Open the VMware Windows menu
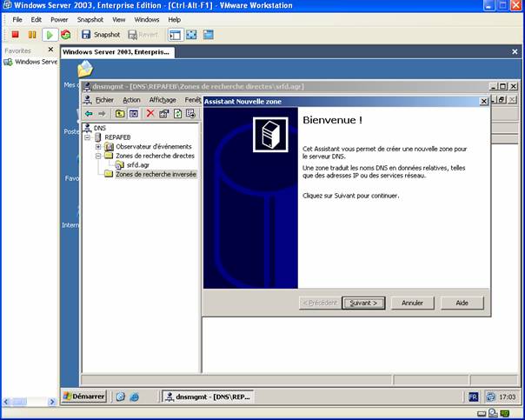Image resolution: width=525 pixels, height=420 pixels. pyautogui.click(x=147, y=19)
